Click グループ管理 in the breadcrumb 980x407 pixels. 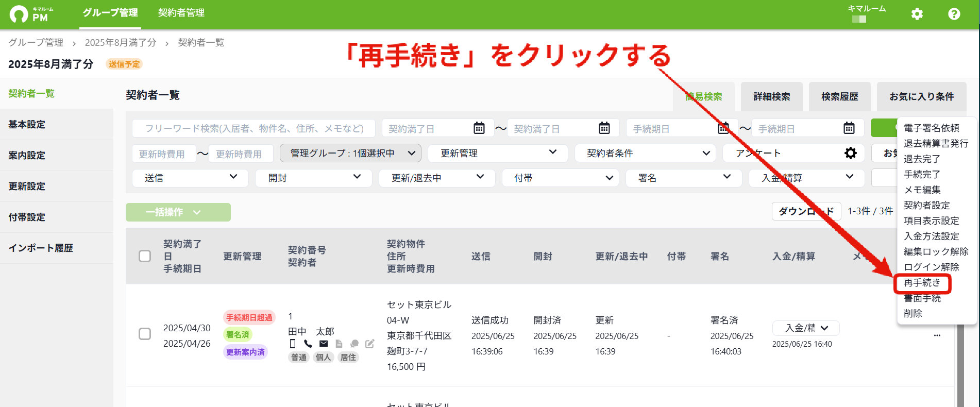[x=36, y=42]
